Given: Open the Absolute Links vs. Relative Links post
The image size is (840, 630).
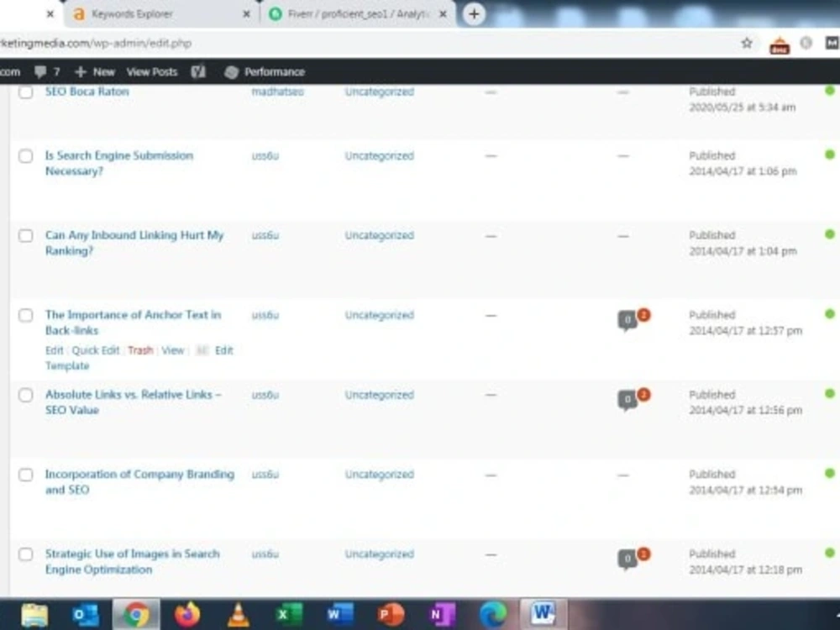Looking at the screenshot, I should point(133,402).
